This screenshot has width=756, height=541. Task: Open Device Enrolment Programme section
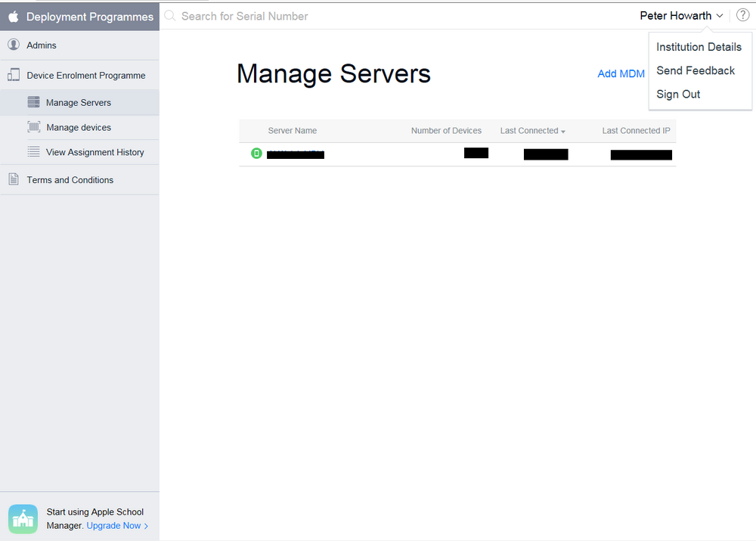(79, 76)
